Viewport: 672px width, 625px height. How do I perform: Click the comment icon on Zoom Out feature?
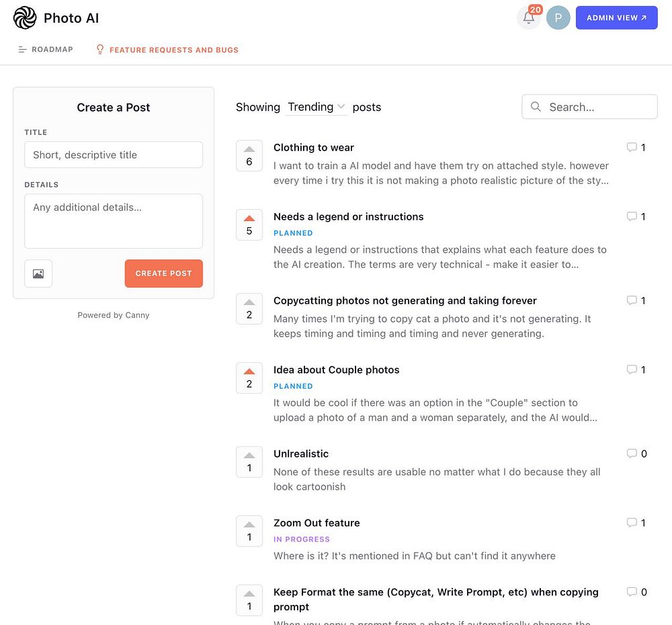[x=632, y=523]
